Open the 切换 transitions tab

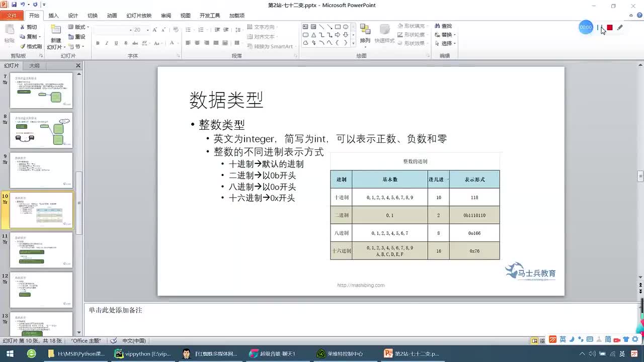[93, 16]
